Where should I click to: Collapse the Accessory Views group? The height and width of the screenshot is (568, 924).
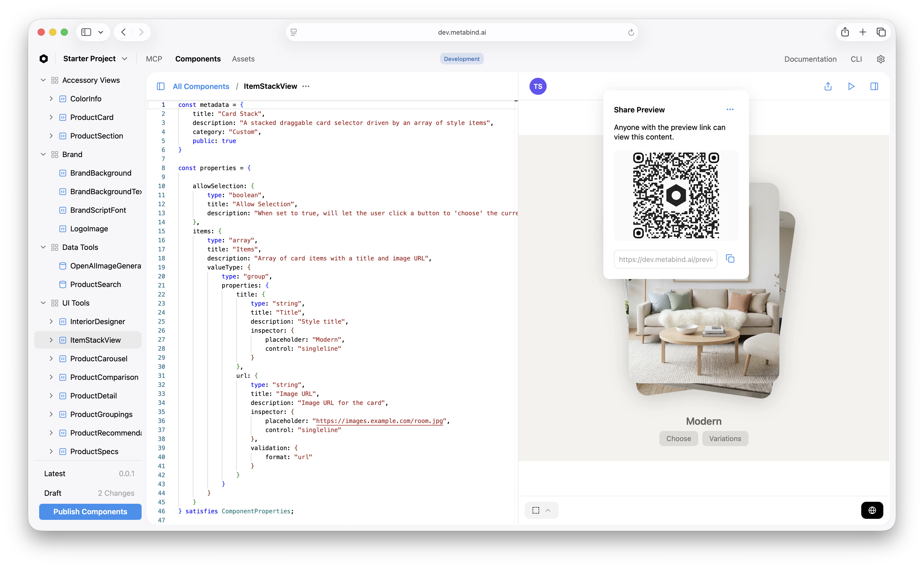pos(43,80)
